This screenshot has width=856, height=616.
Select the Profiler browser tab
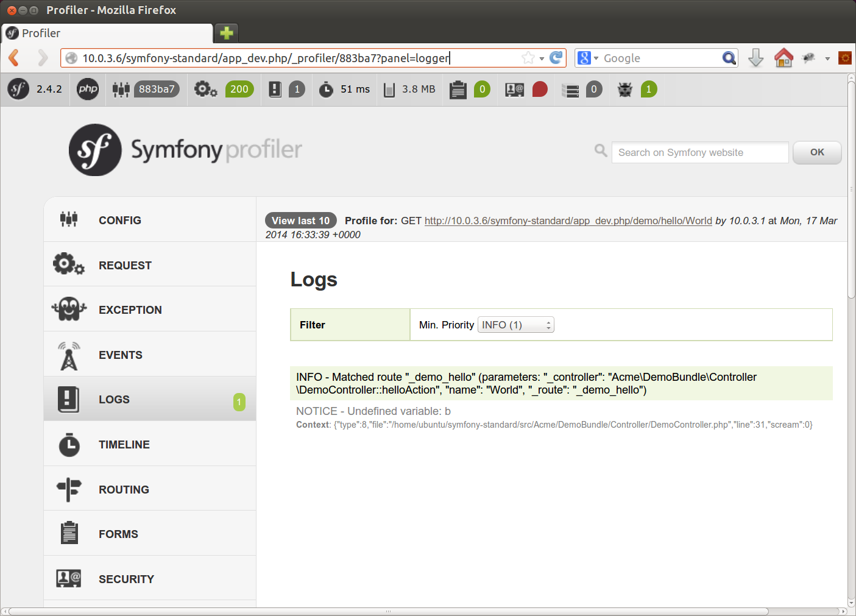pos(107,33)
